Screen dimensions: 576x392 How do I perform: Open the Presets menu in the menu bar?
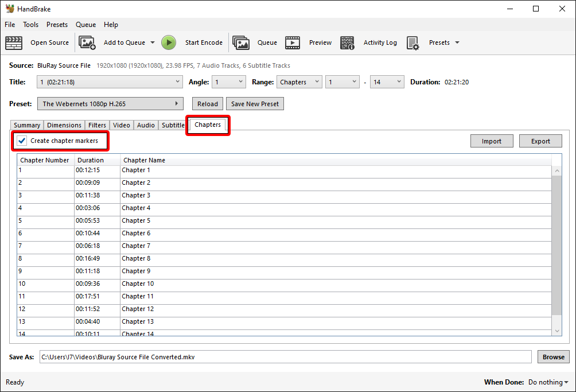click(57, 25)
